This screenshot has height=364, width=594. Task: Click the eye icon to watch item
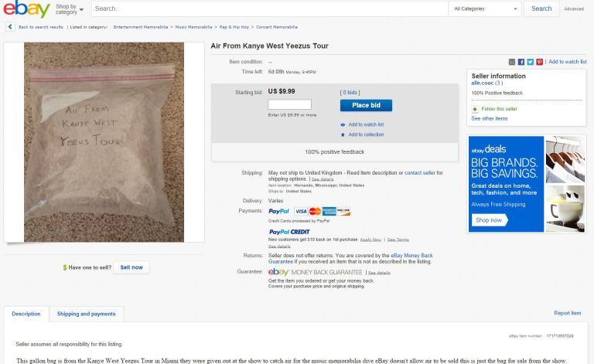343,124
